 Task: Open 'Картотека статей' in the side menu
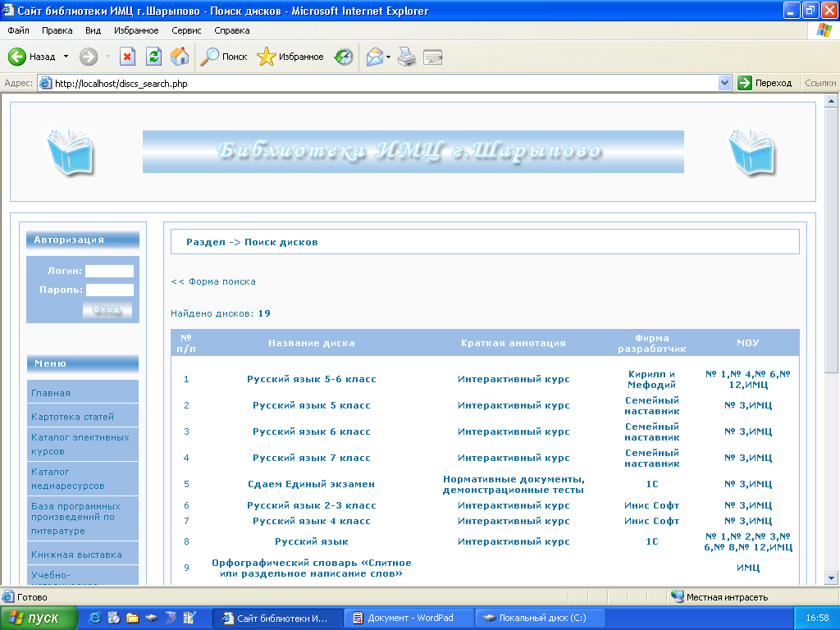tap(72, 417)
